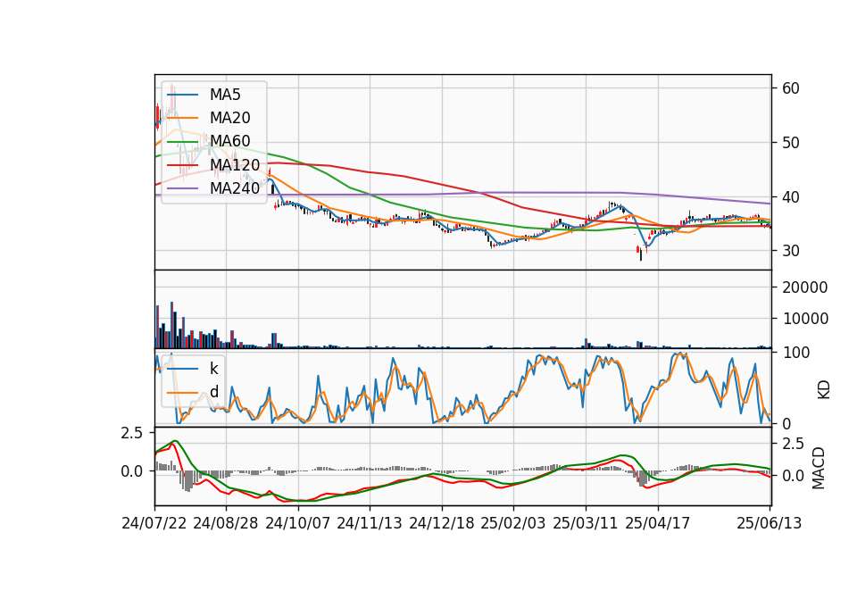Click the MACD axis label
Image resolution: width=857 pixels, height=616 pixels.
pos(819,468)
